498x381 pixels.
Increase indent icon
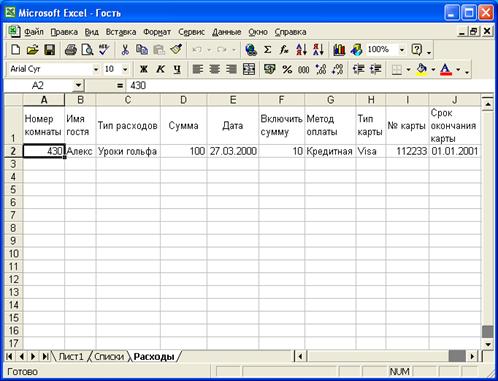coord(376,69)
